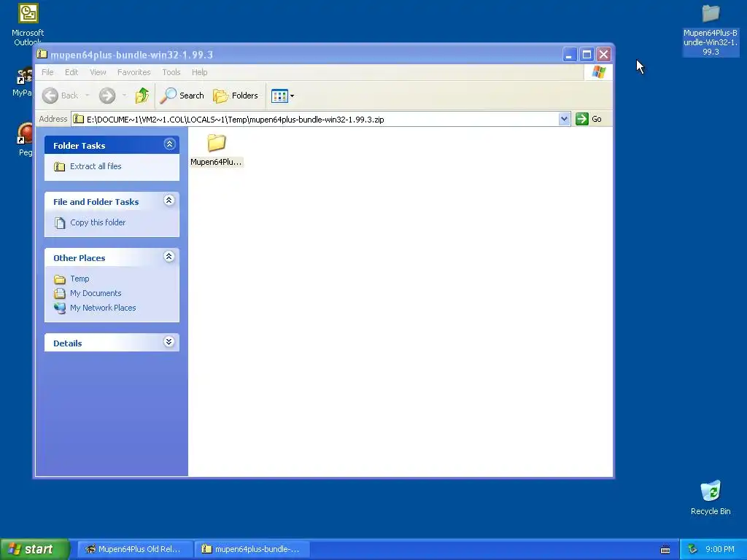Minimize the mupen64plus-bundle window

point(569,55)
